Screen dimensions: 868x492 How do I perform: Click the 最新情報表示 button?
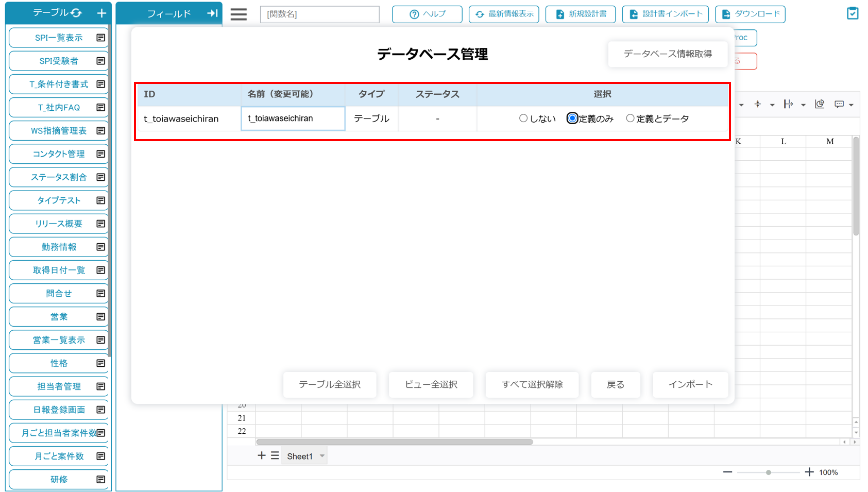(x=504, y=14)
